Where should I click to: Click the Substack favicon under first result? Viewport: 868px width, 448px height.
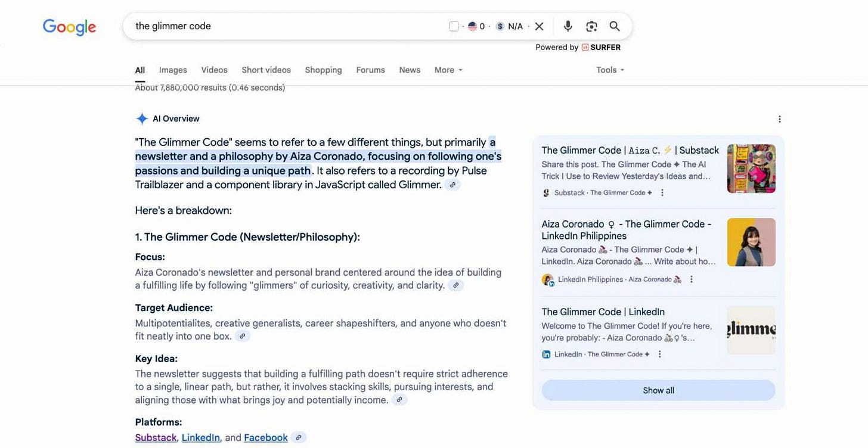(546, 192)
